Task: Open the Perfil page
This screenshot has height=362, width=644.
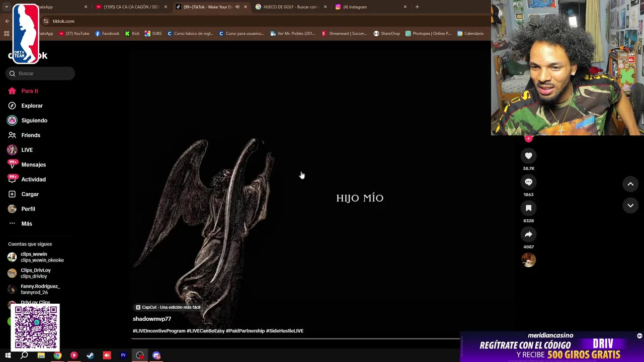Action: (28, 209)
